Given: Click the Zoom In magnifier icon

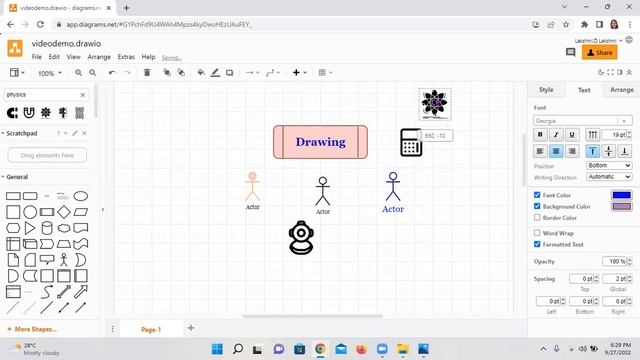Looking at the screenshot, I should coord(78,73).
